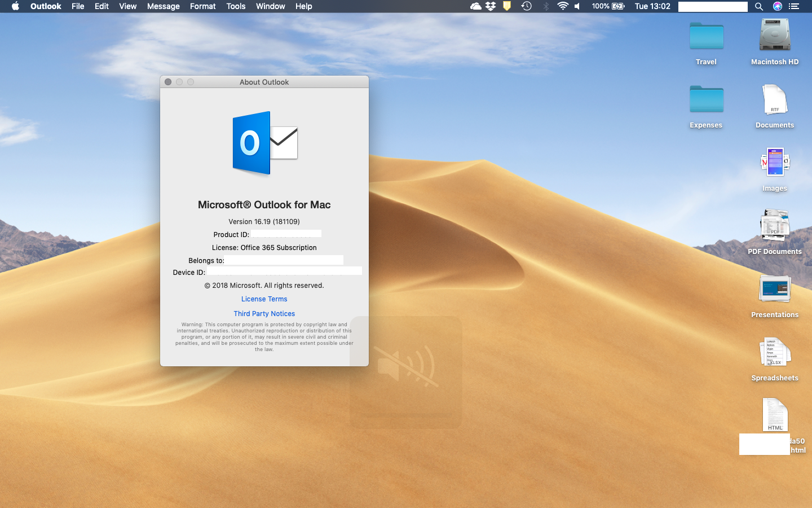Open the Outlook application menu

coord(46,6)
